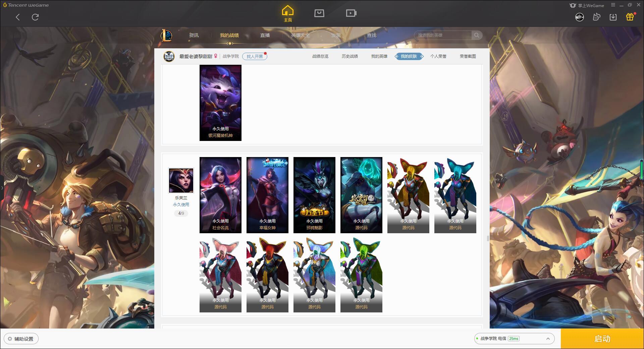Open the summoner profile avatar icon
Viewport: 644px width, 349px height.
pos(169,56)
